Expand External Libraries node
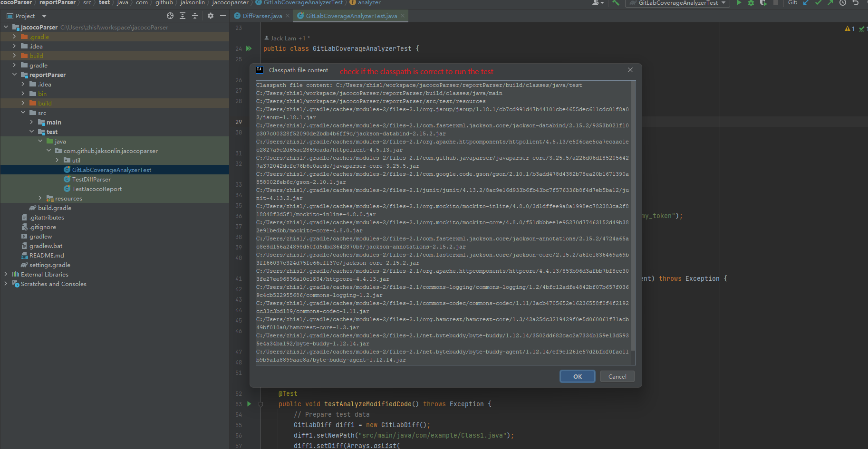 click(6, 274)
